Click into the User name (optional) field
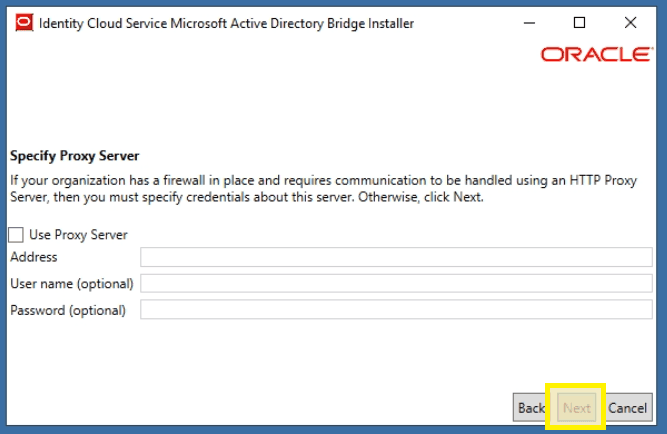The height and width of the screenshot is (434, 667). click(396, 283)
